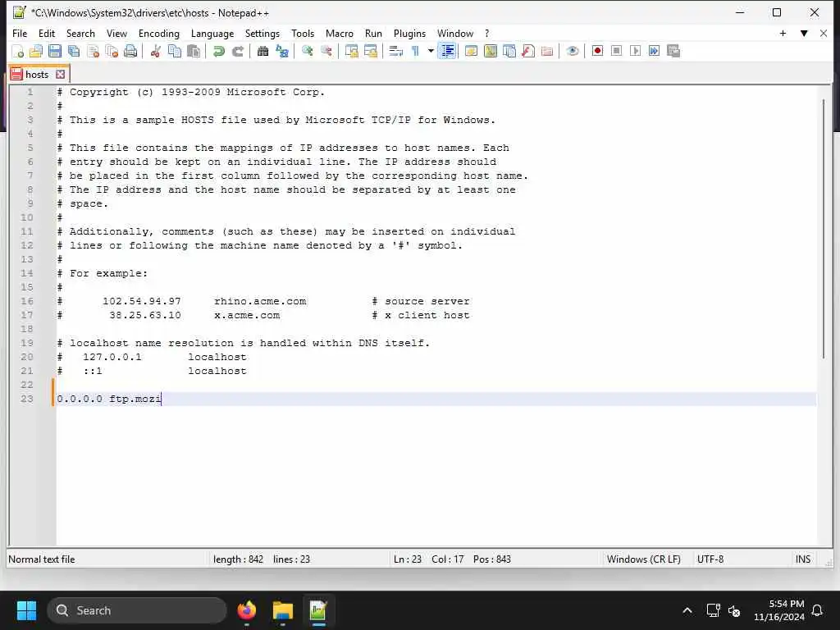Click the Open file folder icon

click(36, 52)
